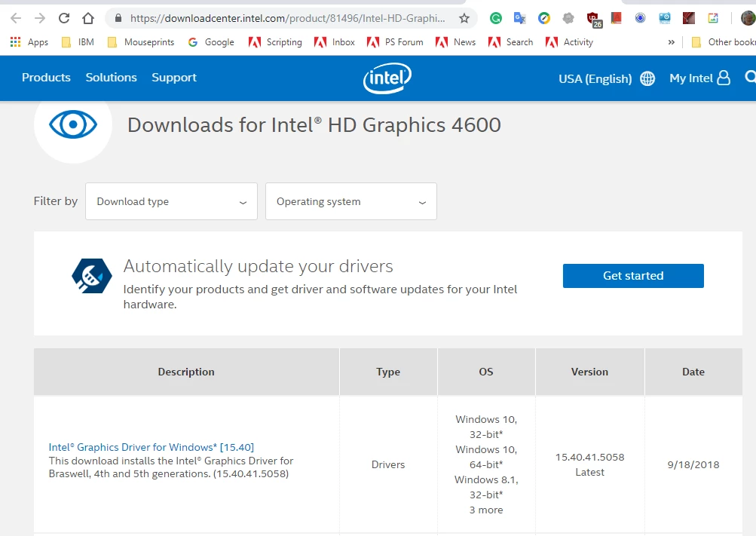
Task: Open the browser profile avatar
Action: tap(748, 18)
